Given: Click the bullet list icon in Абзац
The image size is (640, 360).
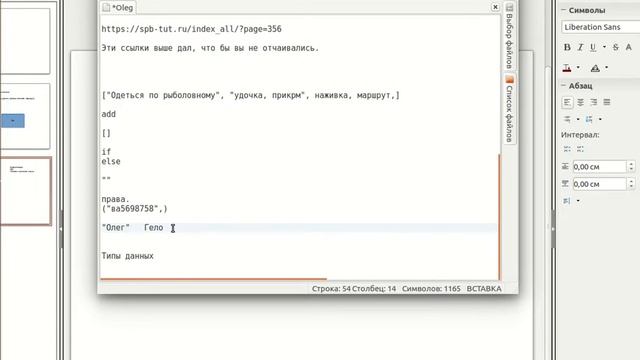Looking at the screenshot, I should point(567,119).
